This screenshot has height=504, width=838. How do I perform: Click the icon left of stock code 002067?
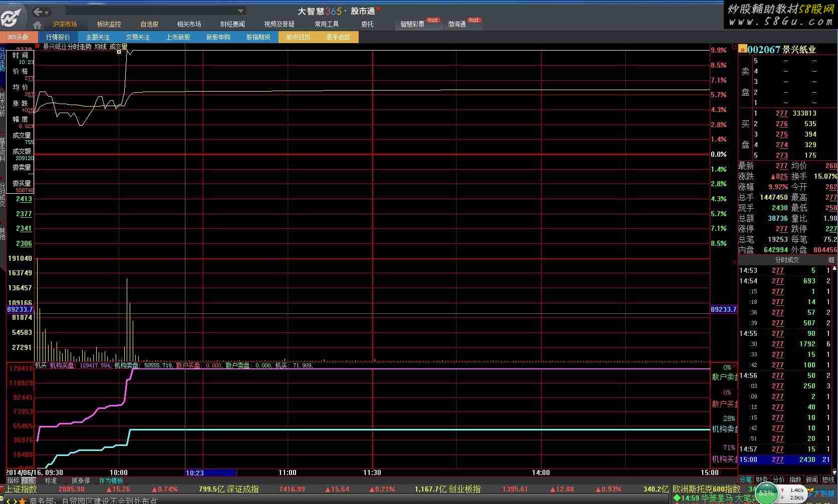point(742,50)
